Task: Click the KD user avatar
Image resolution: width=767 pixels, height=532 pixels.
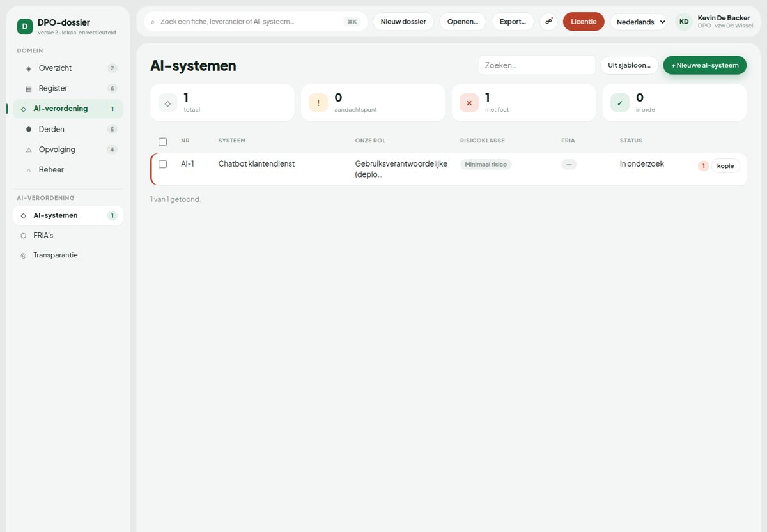Action: pyautogui.click(x=684, y=22)
